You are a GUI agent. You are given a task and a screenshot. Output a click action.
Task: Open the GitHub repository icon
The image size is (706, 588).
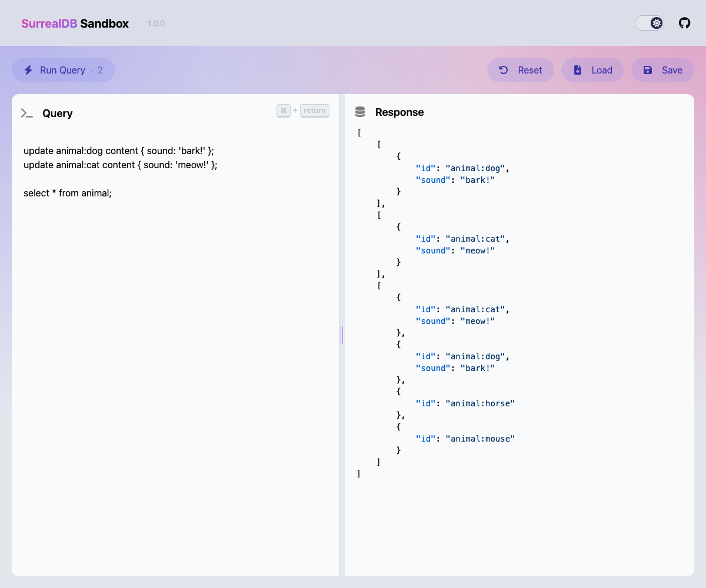(684, 23)
